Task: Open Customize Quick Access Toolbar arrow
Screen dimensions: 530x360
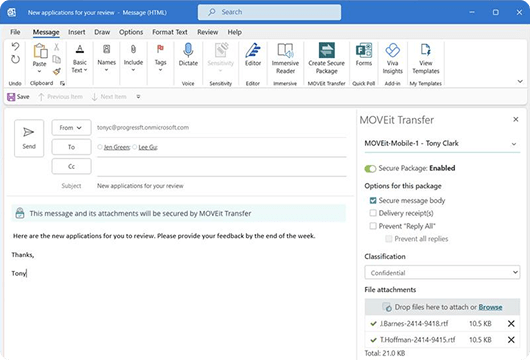Action: pos(138,97)
